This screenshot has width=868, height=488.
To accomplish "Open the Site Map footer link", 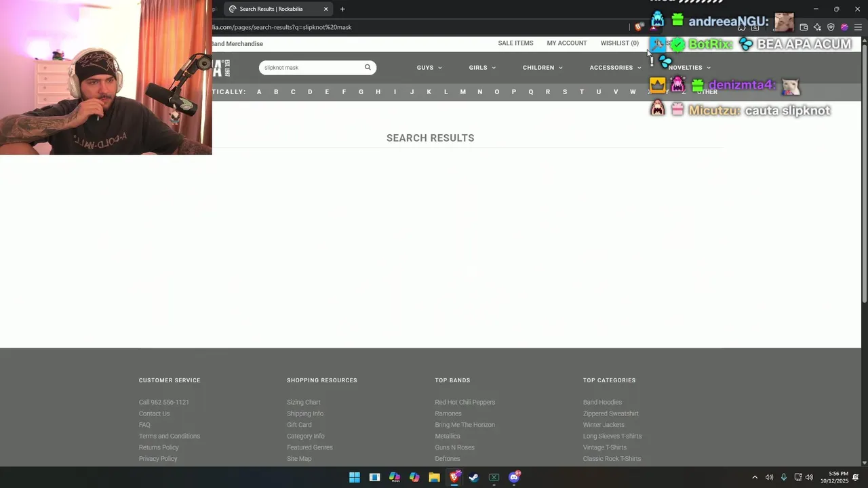I will [299, 459].
